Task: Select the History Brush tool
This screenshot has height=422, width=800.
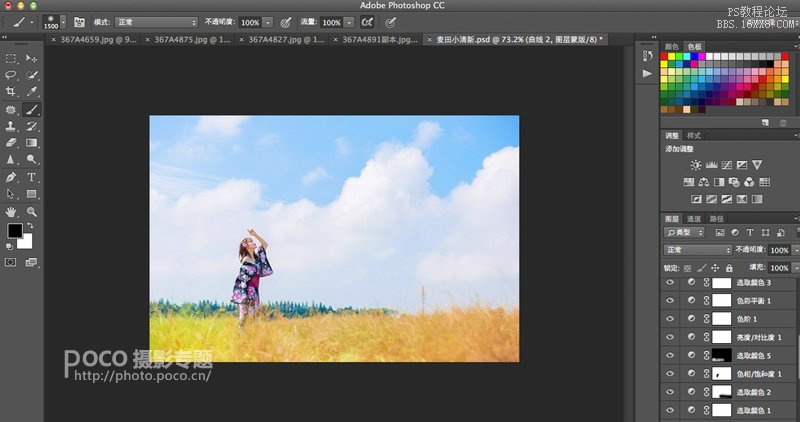Action: click(x=32, y=126)
